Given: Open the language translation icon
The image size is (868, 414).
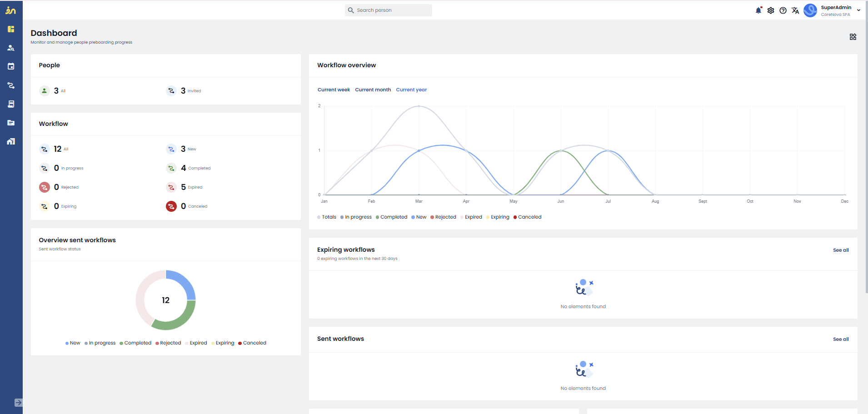Looking at the screenshot, I should tap(795, 10).
